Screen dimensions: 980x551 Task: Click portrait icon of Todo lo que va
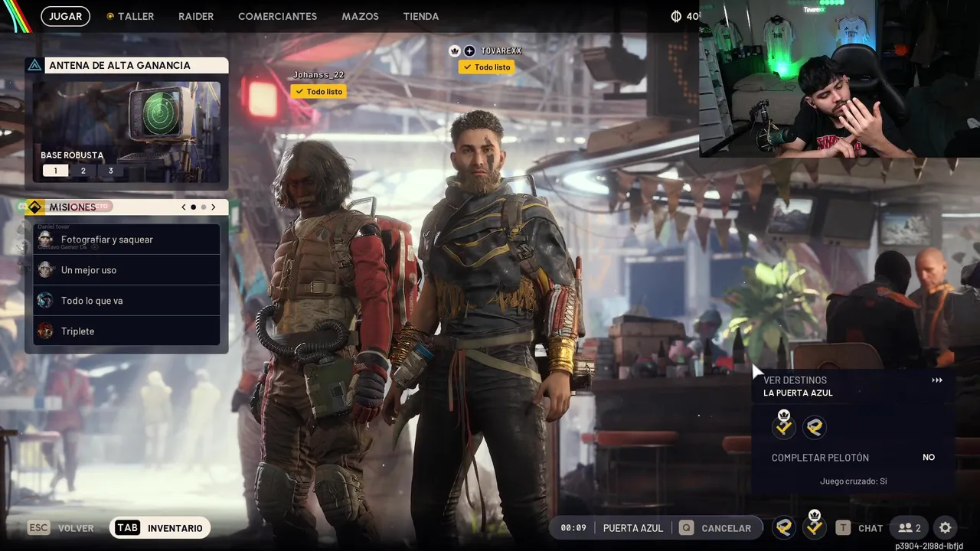click(x=46, y=301)
